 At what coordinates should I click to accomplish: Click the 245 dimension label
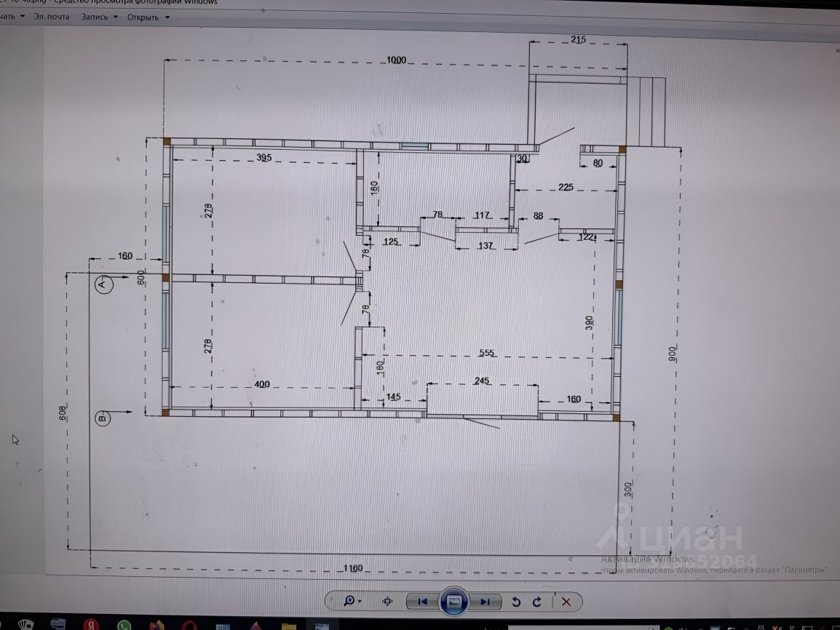[x=482, y=380]
